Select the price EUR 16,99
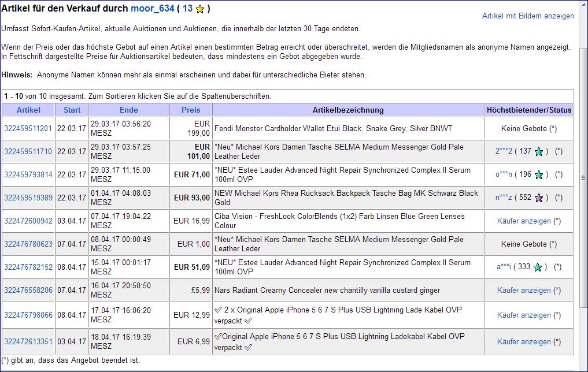The height and width of the screenshot is (372, 588). tap(191, 221)
